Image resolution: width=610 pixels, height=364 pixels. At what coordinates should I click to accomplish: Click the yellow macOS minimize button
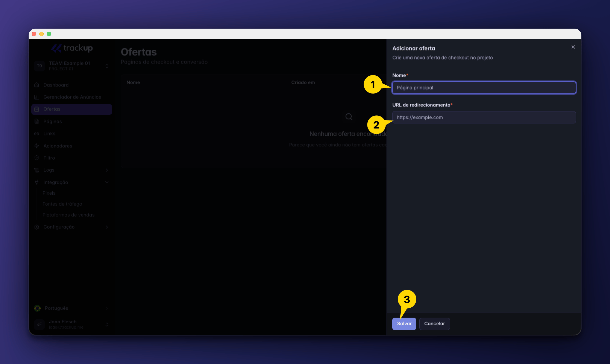[x=41, y=34]
